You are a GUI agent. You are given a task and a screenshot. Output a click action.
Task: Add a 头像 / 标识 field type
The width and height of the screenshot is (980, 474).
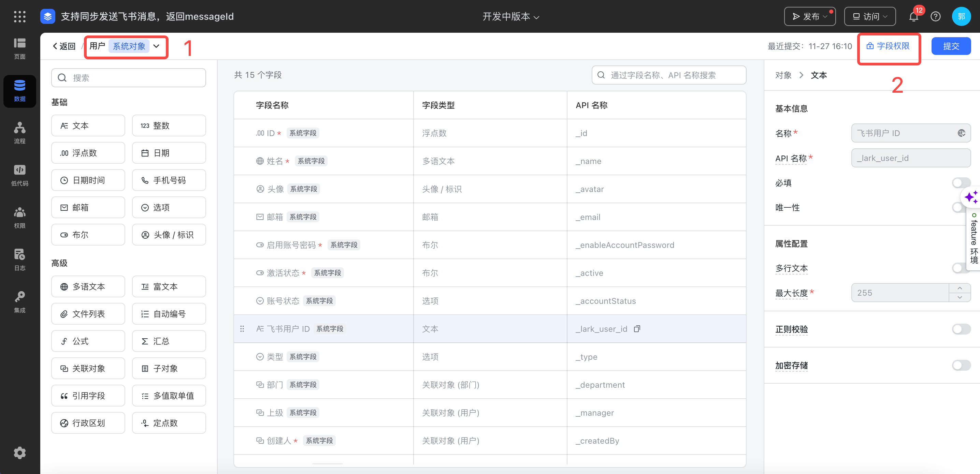pos(169,235)
